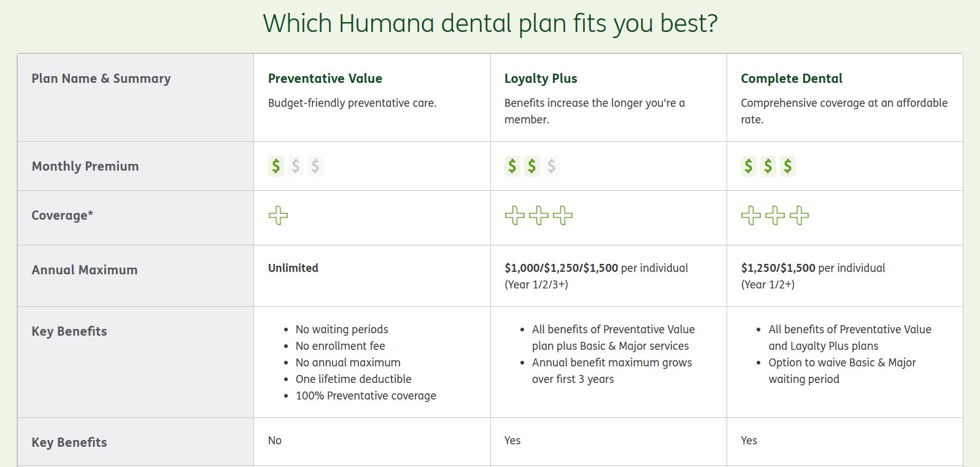Select the Complete Dental plan heading
Image resolution: width=980 pixels, height=467 pixels.
(792, 79)
